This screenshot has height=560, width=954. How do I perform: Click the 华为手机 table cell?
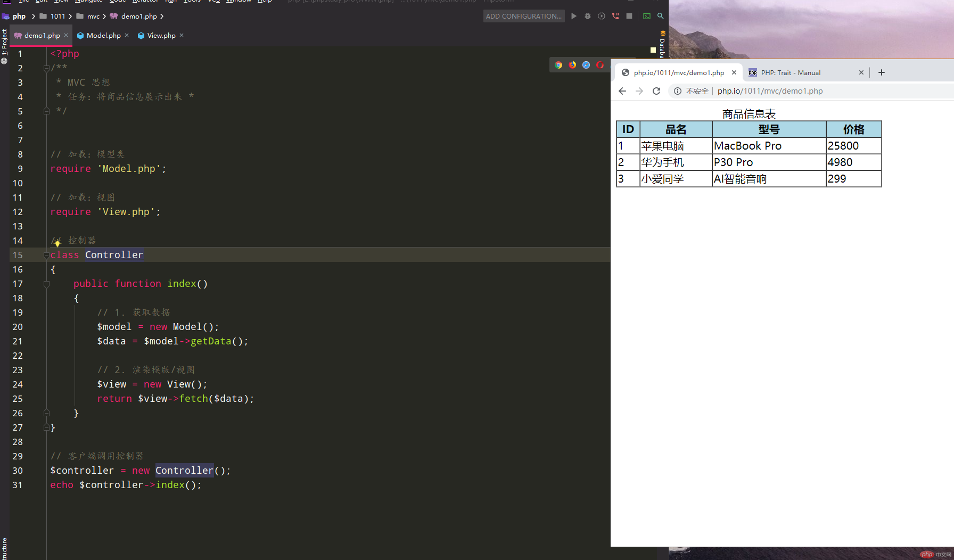pyautogui.click(x=676, y=162)
